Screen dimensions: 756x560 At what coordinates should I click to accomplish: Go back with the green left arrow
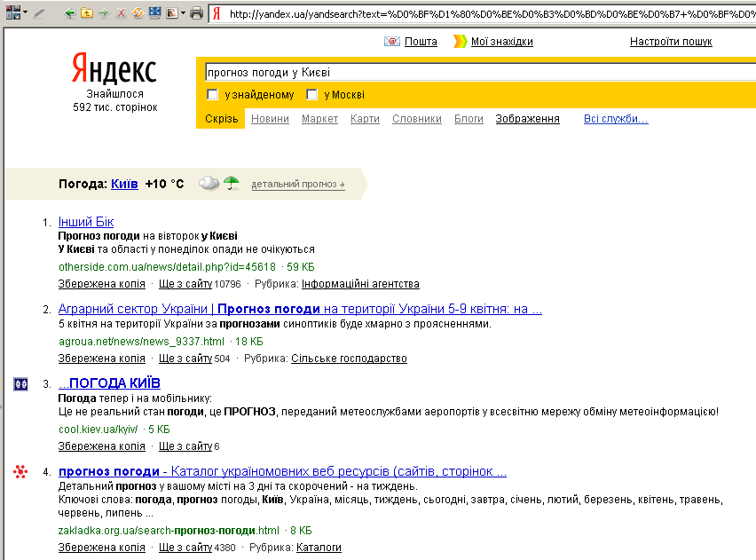coord(69,13)
